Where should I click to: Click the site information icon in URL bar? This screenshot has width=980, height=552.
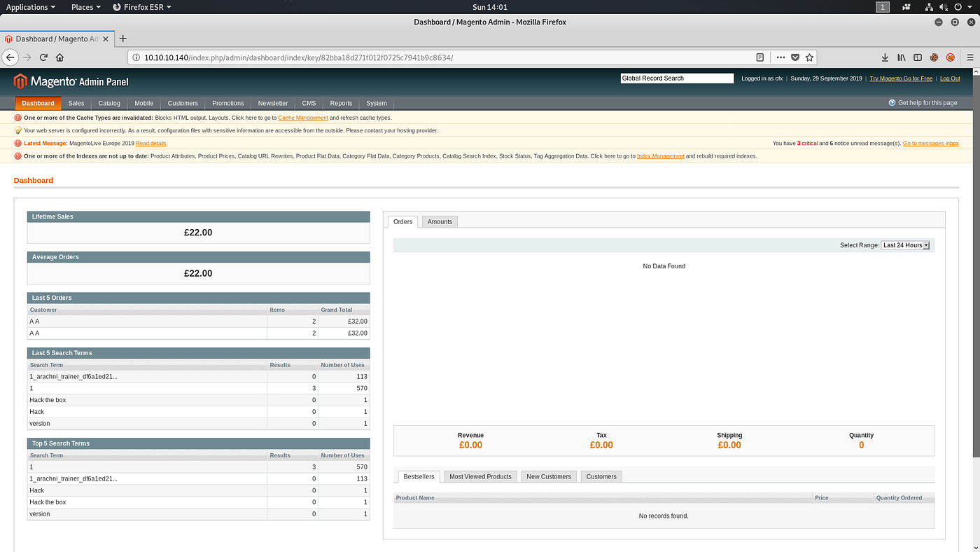point(136,57)
